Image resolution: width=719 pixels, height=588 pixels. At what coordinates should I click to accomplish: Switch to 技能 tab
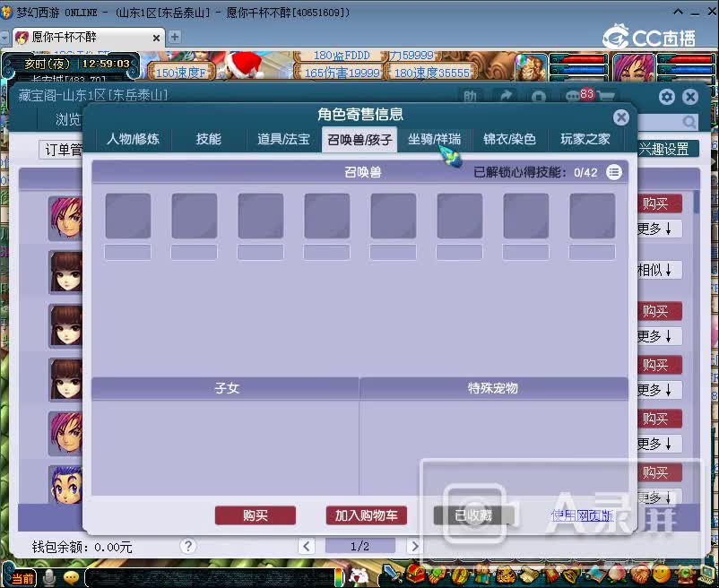click(209, 139)
